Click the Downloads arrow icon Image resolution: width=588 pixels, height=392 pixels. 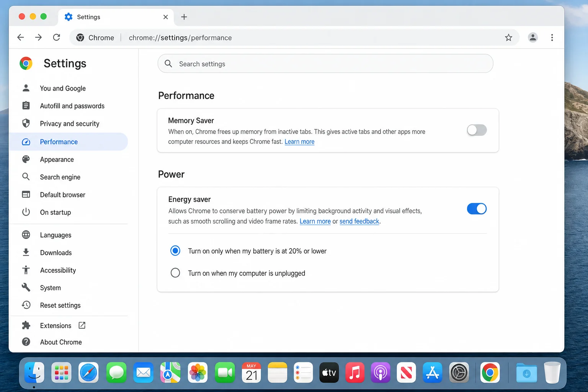click(26, 252)
